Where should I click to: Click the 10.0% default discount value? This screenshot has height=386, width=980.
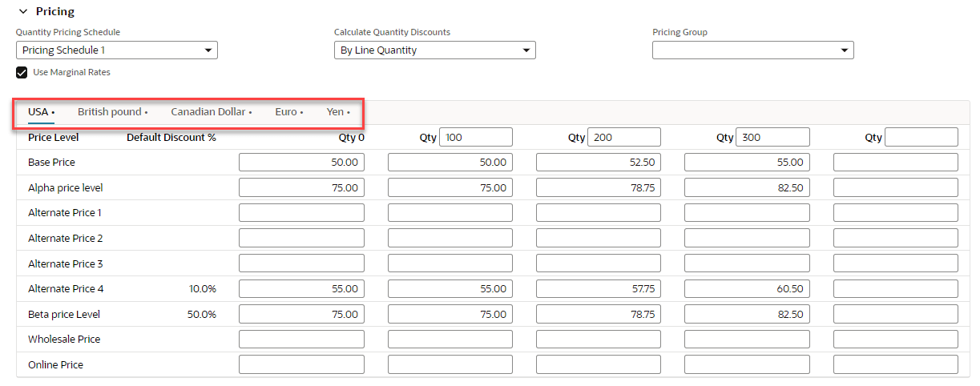(203, 289)
